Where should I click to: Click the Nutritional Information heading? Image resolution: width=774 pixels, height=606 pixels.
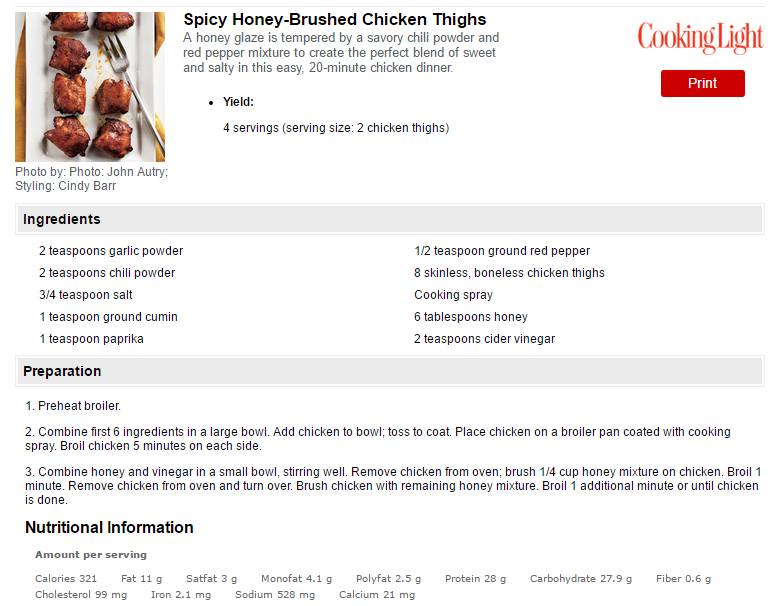[109, 527]
